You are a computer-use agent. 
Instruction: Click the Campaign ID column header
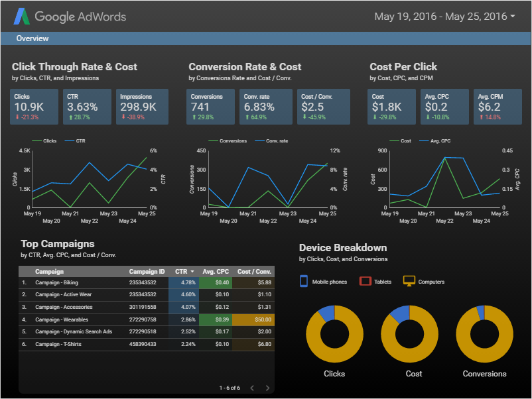point(147,272)
